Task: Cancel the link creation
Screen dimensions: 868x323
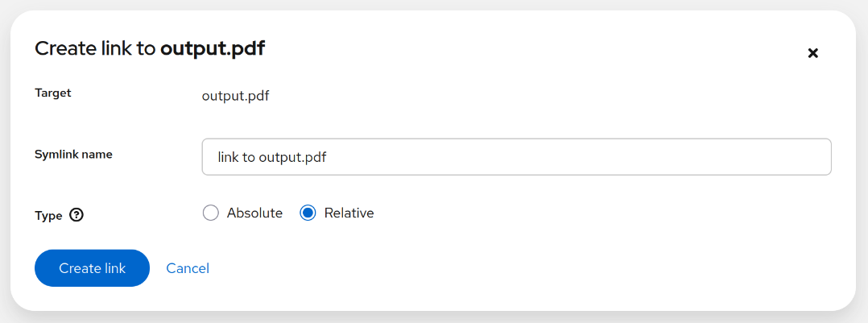Action: [188, 268]
